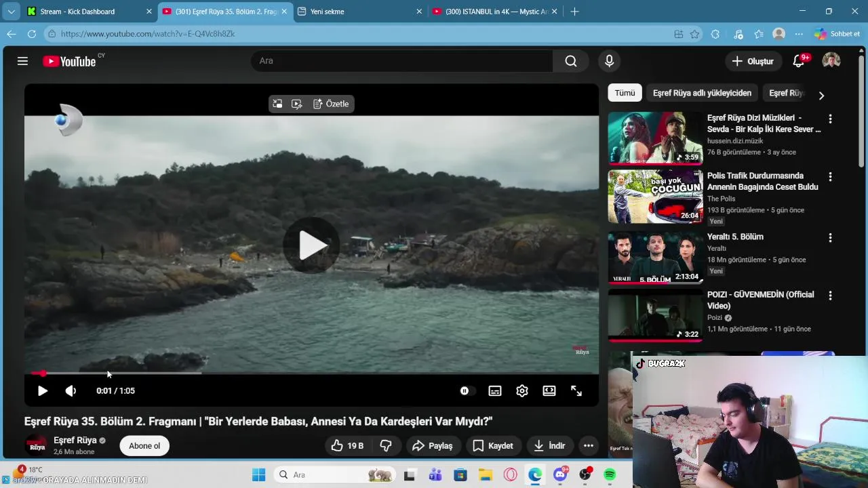Open Spotify from taskbar
Viewport: 868px width, 488px height.
tap(610, 475)
